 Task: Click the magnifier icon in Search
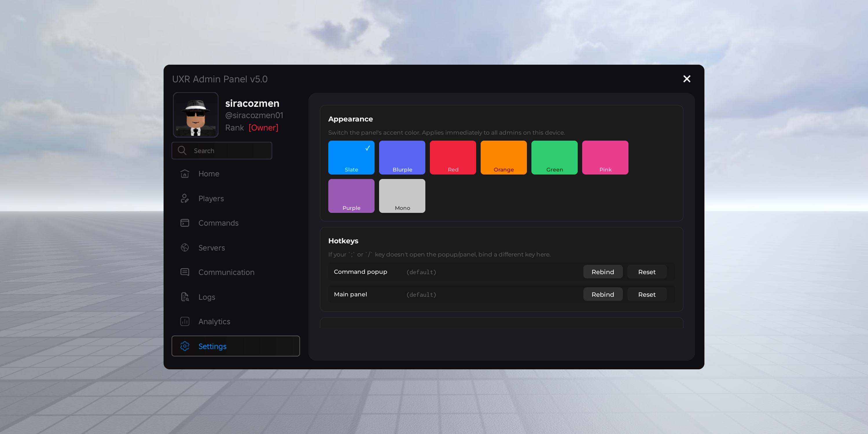pos(182,150)
